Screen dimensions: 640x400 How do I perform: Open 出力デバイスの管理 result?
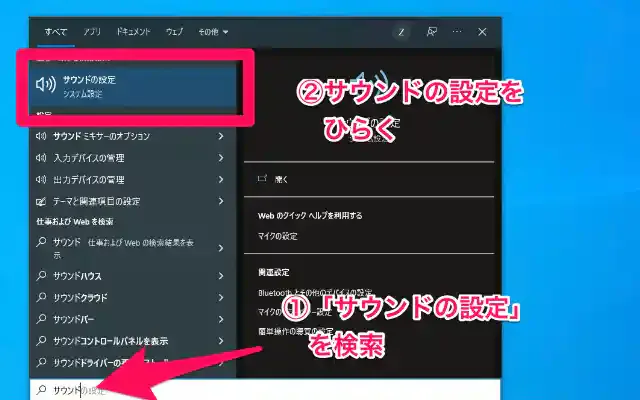tap(133, 179)
